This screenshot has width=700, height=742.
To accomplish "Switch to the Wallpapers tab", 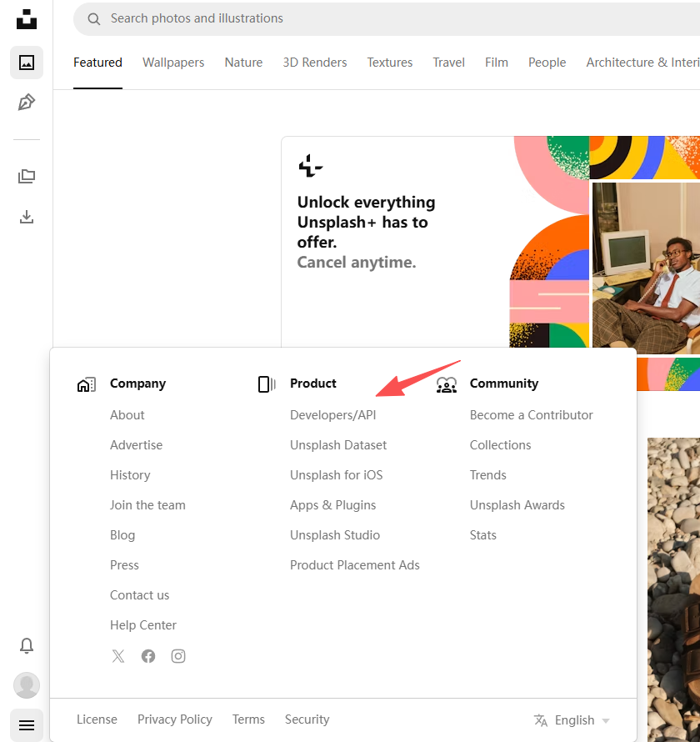I will (x=173, y=62).
